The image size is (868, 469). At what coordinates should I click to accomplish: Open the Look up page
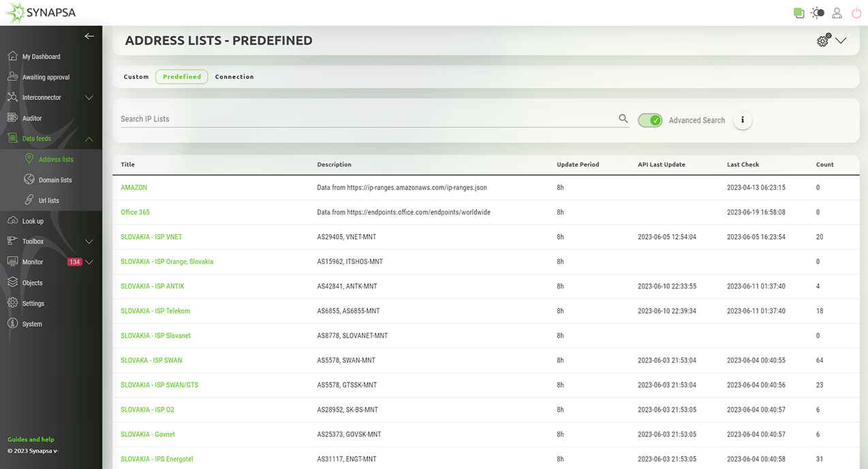[x=33, y=221]
